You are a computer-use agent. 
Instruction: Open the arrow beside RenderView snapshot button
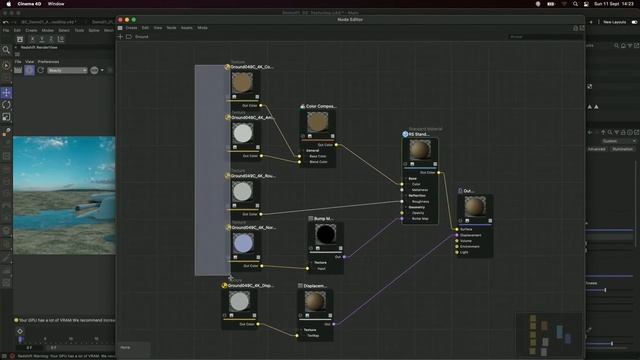click(102, 70)
